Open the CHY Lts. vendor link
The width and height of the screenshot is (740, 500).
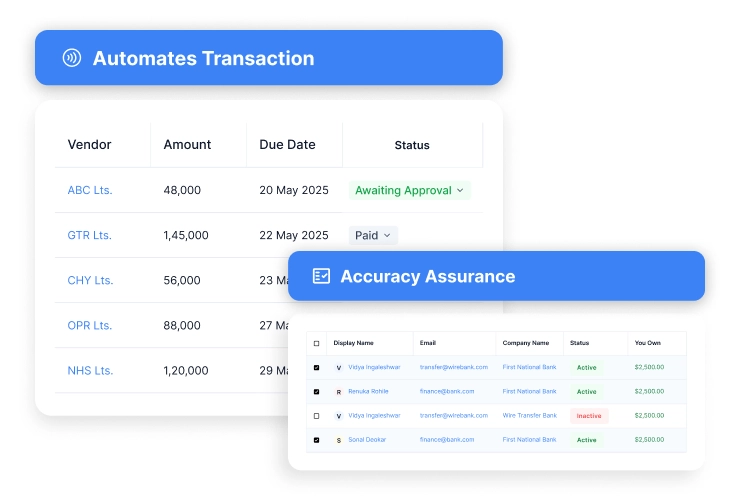(x=90, y=280)
